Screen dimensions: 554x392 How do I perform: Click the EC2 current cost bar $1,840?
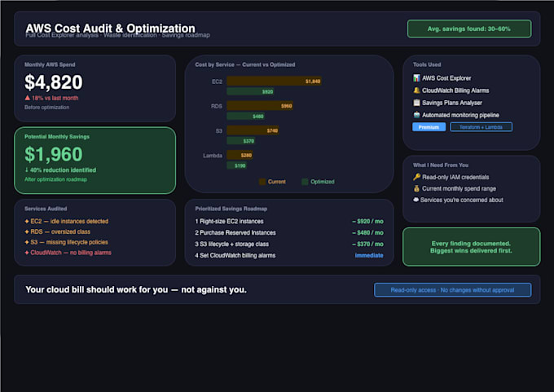(275, 81)
